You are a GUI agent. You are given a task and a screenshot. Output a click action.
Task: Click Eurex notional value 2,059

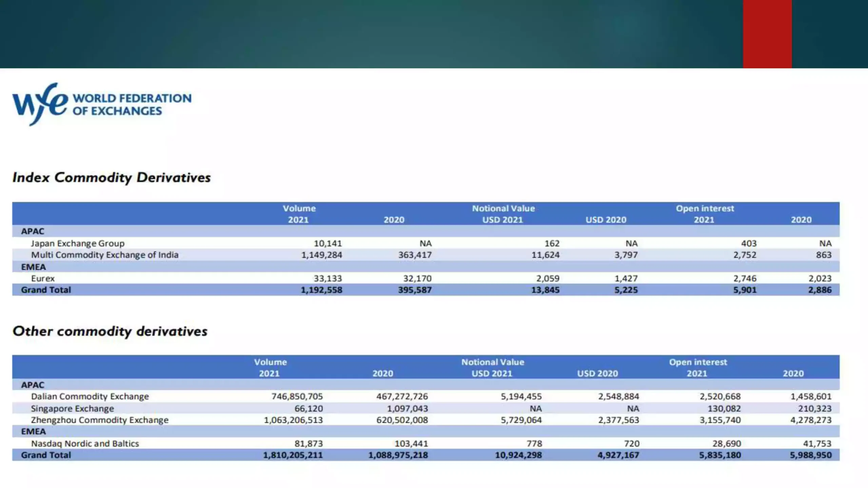[x=548, y=279]
